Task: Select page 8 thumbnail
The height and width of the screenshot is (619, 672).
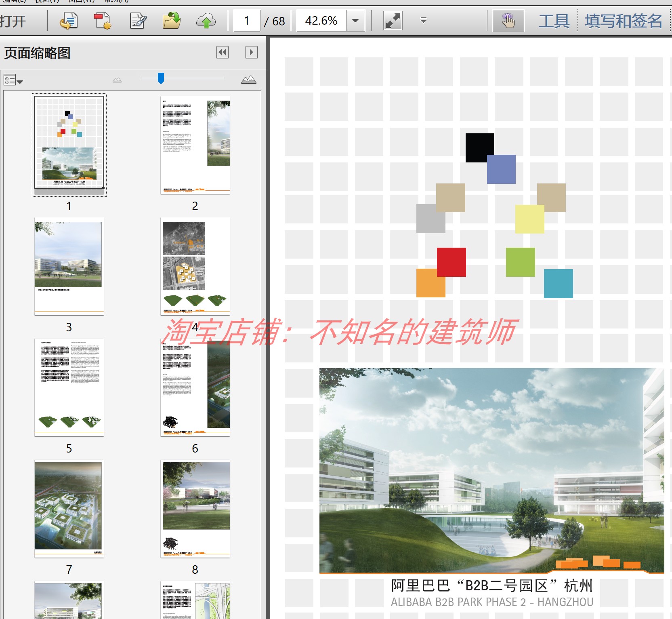Action: point(195,509)
